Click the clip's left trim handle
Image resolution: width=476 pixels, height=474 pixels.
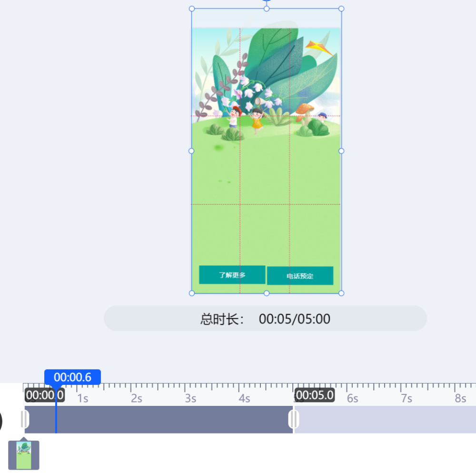click(x=24, y=419)
